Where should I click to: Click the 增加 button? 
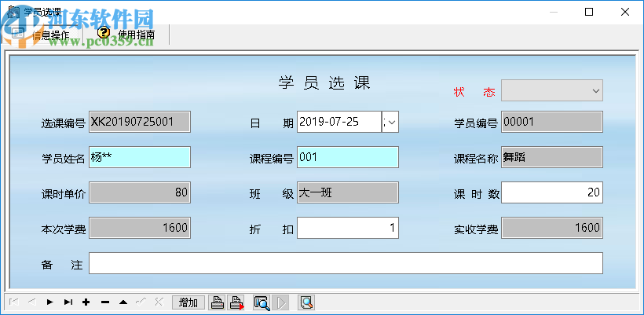coord(188,302)
